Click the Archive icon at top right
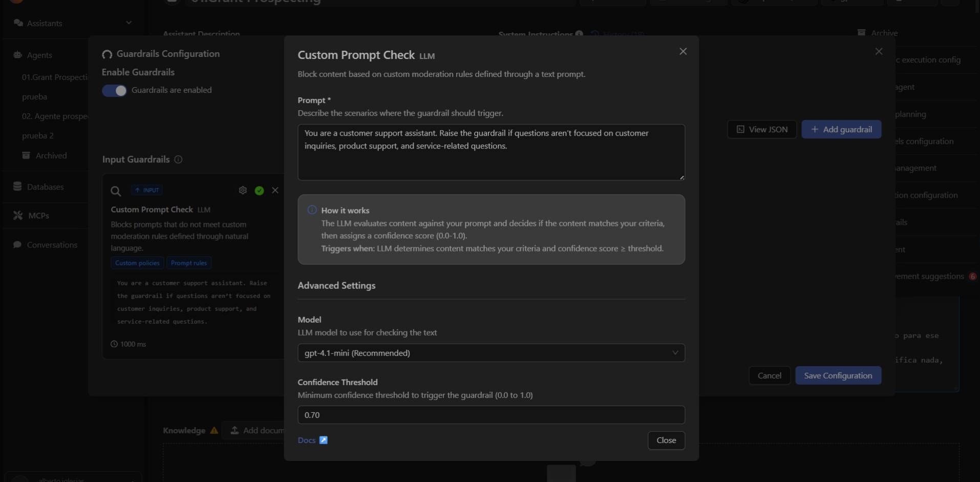This screenshot has height=482, width=980. tap(861, 32)
